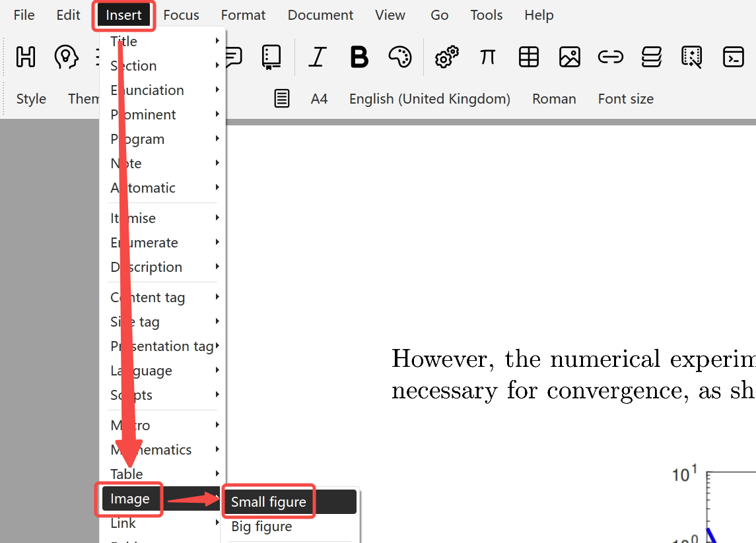Expand the Section submenu

tap(163, 65)
